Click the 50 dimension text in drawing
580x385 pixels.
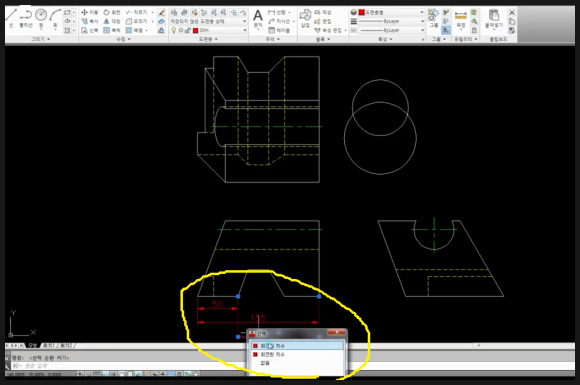tap(218, 304)
